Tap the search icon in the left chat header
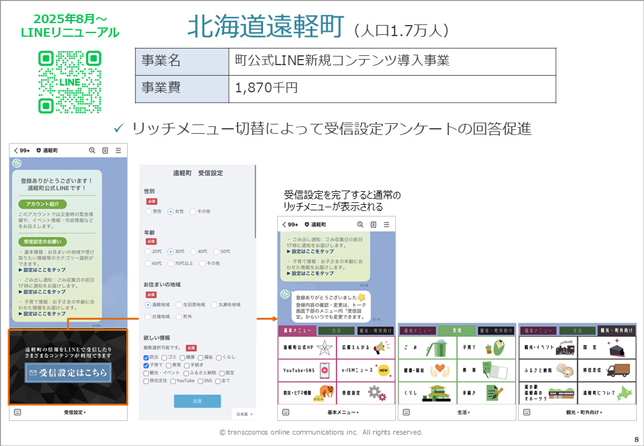The width and height of the screenshot is (644, 446). point(92,150)
